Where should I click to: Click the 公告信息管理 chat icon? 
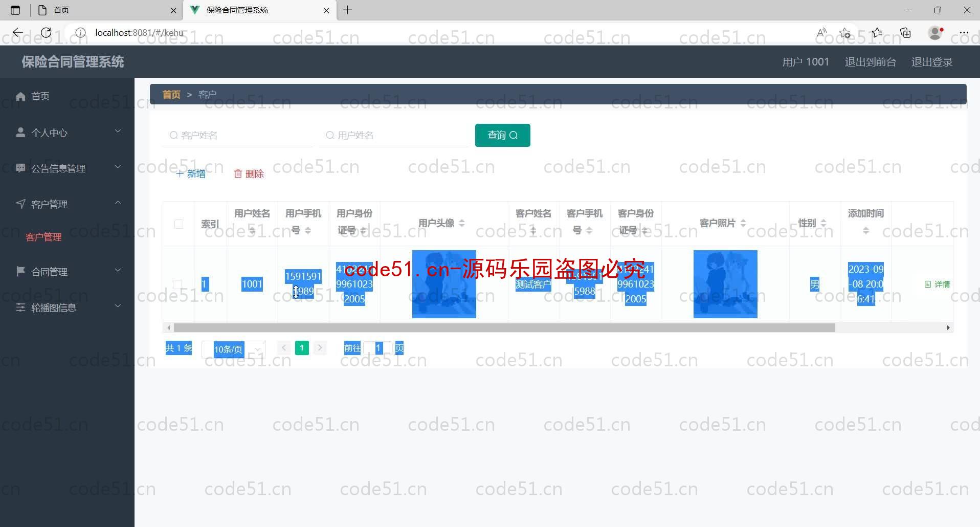tap(20, 168)
